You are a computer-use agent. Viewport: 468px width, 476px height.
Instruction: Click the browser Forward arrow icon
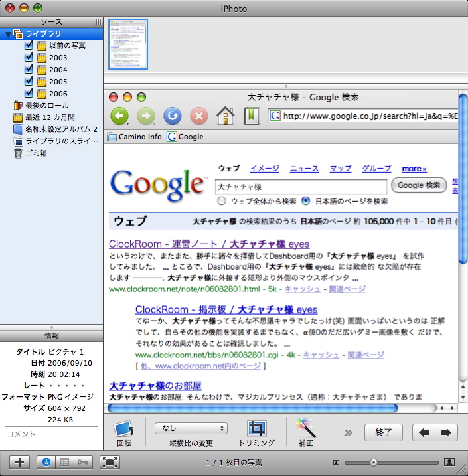click(146, 116)
